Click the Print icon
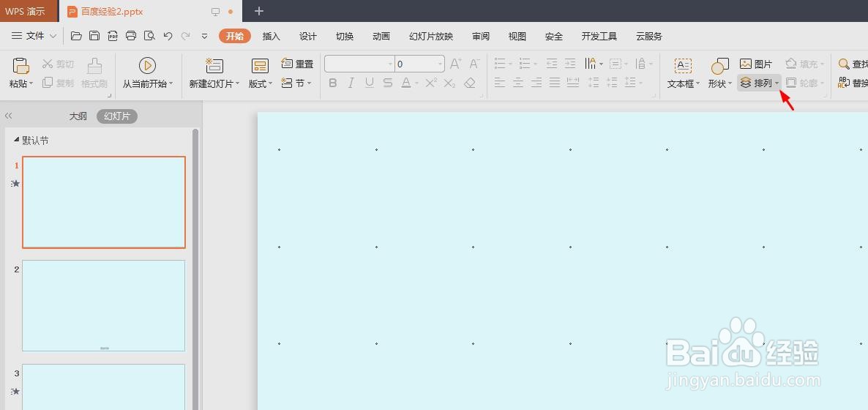868x410 pixels. click(x=131, y=36)
